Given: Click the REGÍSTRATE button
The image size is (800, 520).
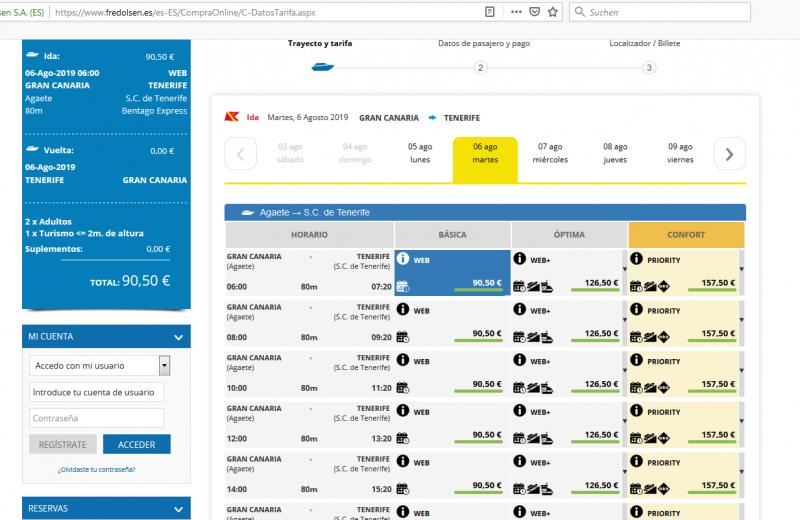Looking at the screenshot, I should click(x=63, y=444).
